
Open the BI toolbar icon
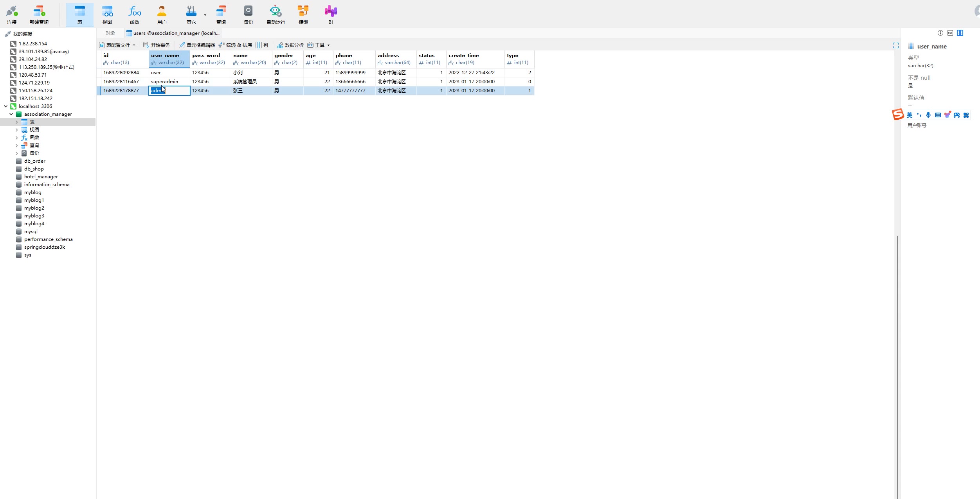coord(330,15)
